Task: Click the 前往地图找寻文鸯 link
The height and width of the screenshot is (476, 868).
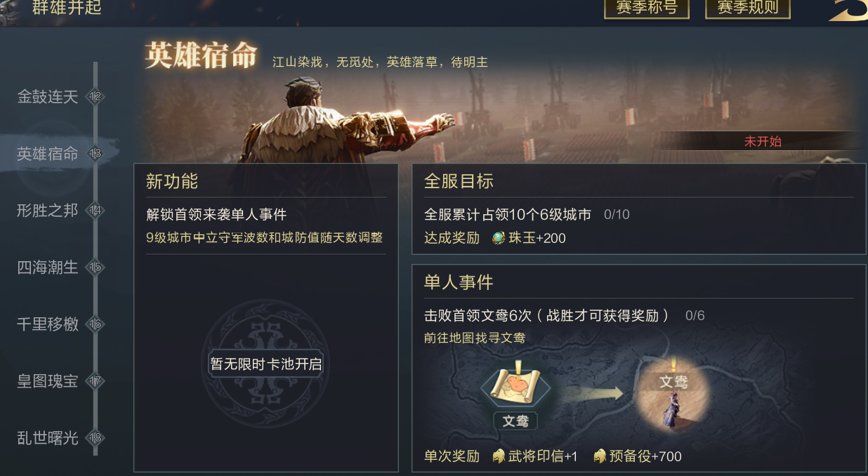Action: [x=475, y=338]
